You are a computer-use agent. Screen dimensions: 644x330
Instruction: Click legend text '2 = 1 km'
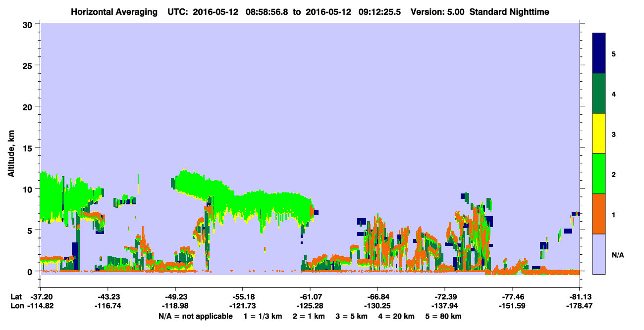click(x=310, y=316)
